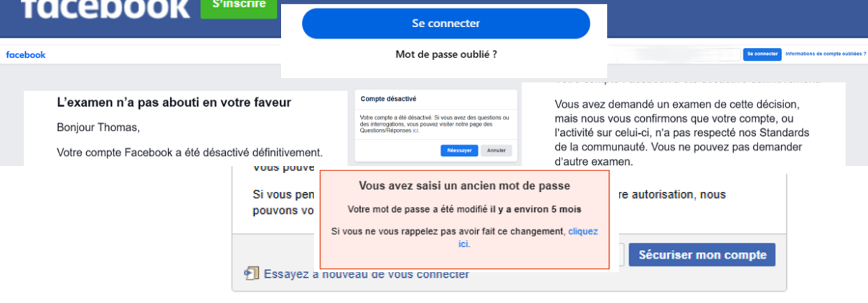Open Informations de compte oubliées link
This screenshot has height=303, width=868.
826,54
